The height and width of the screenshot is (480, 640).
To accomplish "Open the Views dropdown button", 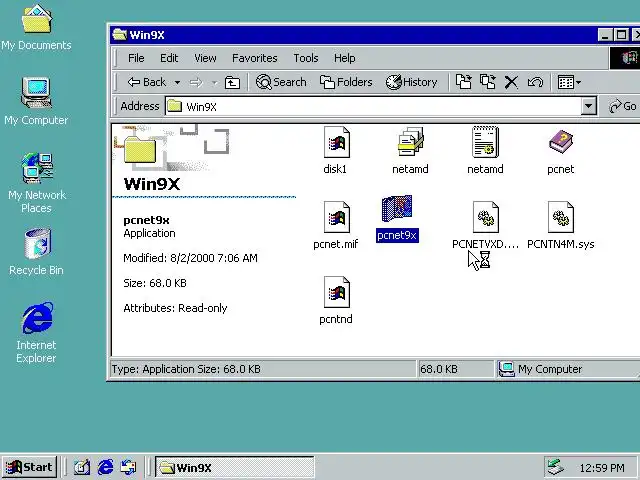I will click(x=569, y=82).
